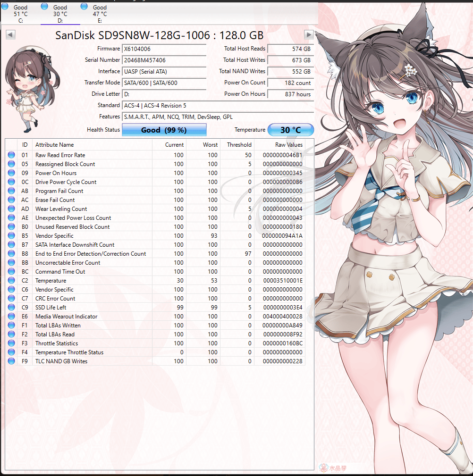Click the Health Status label
This screenshot has width=473, height=476.
coord(103,130)
